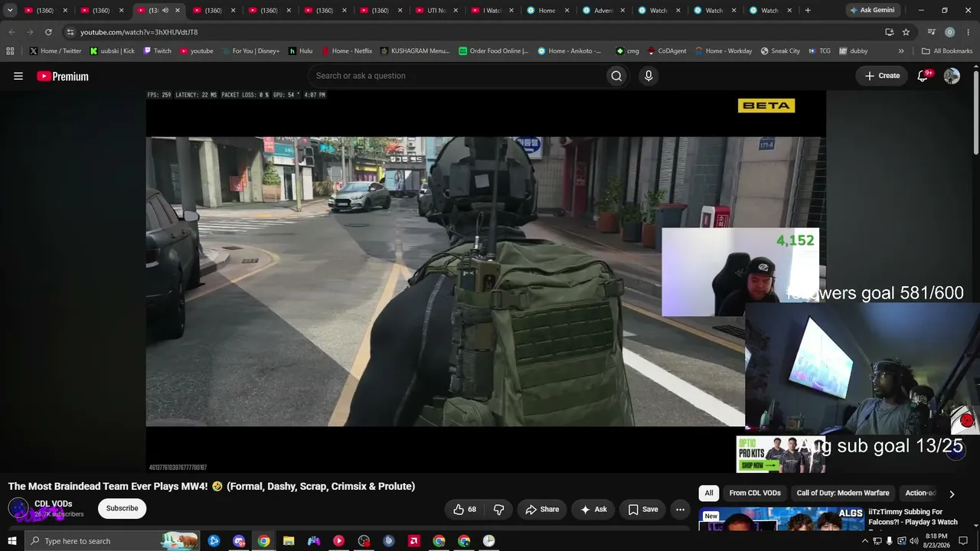Viewport: 980px width, 551px height.
Task: Open the video's more actions menu
Action: [x=680, y=509]
